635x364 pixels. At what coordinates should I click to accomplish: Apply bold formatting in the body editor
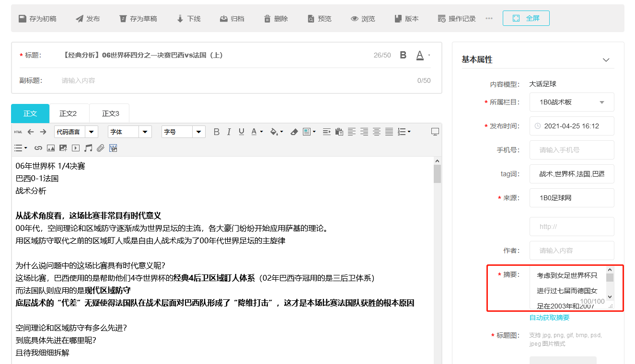216,132
